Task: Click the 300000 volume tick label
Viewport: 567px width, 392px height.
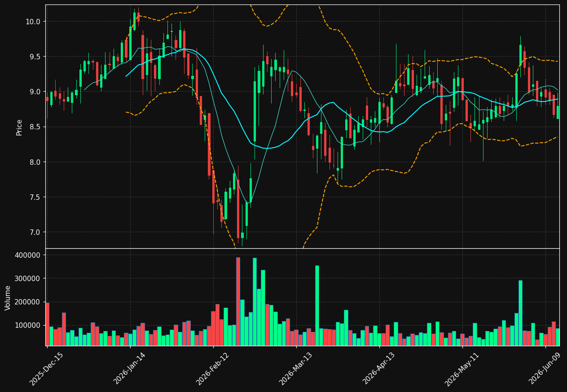Action: coord(28,278)
